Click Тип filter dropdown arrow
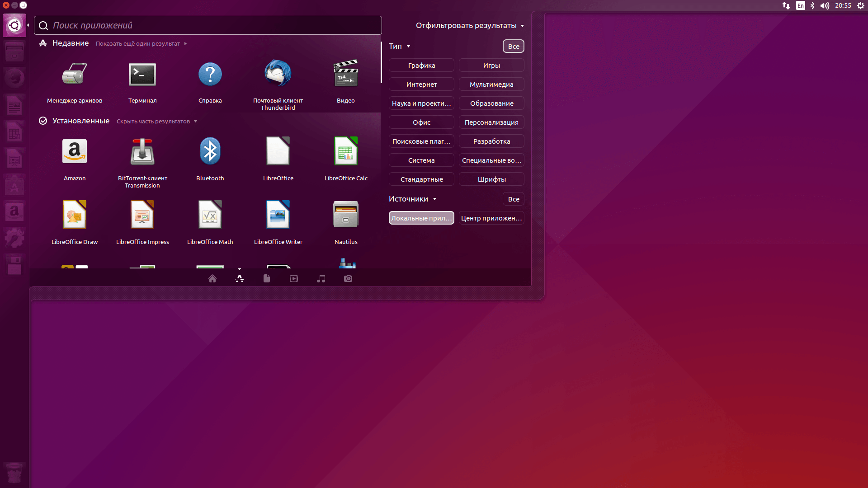Image resolution: width=868 pixels, height=488 pixels. coord(409,46)
